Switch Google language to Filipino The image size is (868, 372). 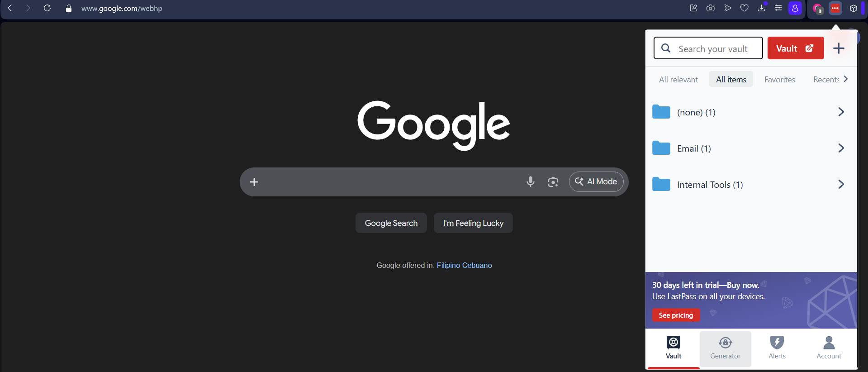pos(448,265)
